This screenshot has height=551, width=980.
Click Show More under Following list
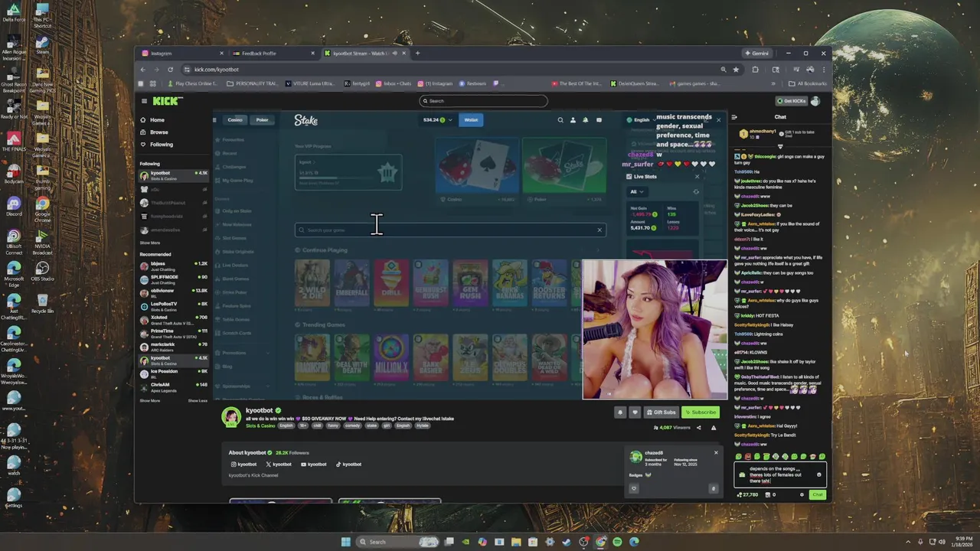[x=150, y=243]
